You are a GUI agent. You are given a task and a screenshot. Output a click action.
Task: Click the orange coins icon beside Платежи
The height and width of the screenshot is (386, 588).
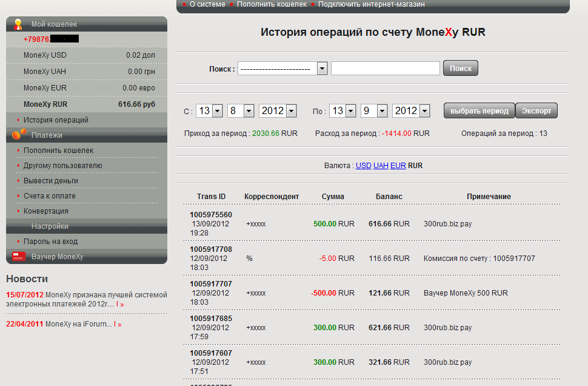click(x=19, y=135)
